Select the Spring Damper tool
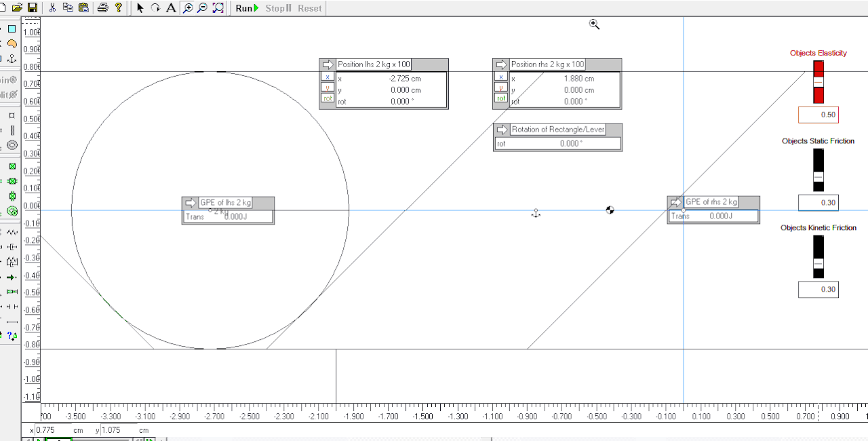This screenshot has width=868, height=441. pos(12,261)
